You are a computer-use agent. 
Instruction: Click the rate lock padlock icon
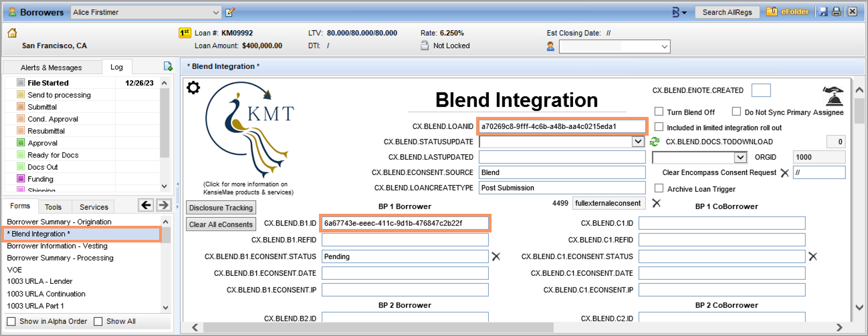(424, 45)
